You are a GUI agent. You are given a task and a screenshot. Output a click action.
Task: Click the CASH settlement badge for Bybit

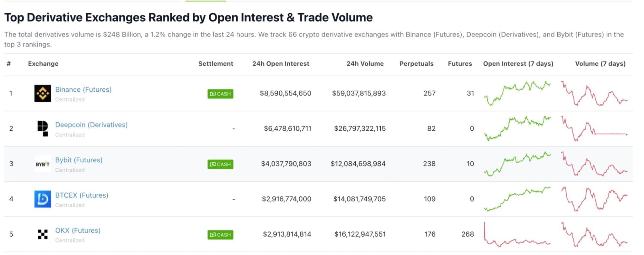(x=220, y=164)
